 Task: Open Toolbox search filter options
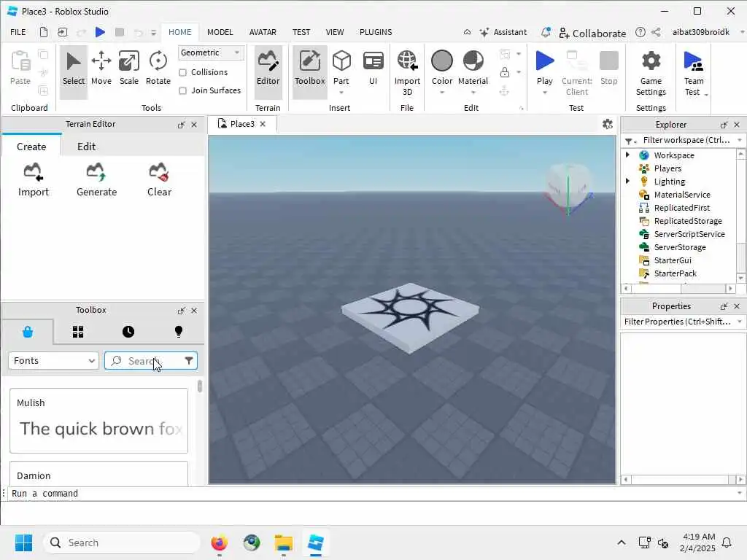[189, 360]
